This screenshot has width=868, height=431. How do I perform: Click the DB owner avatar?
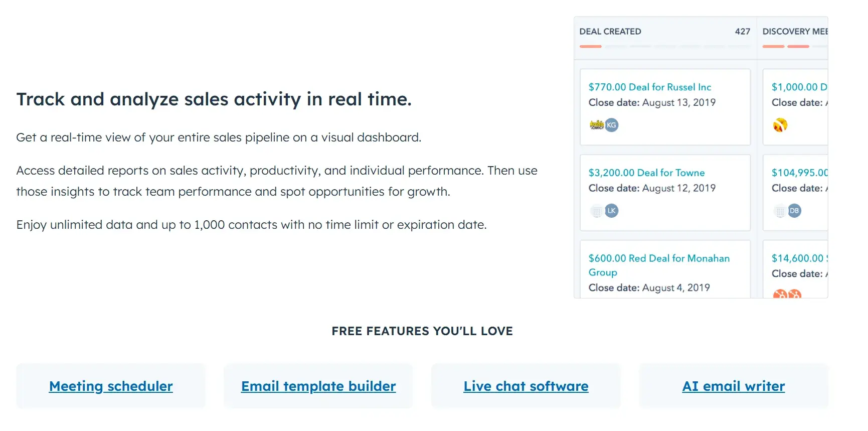[794, 211]
